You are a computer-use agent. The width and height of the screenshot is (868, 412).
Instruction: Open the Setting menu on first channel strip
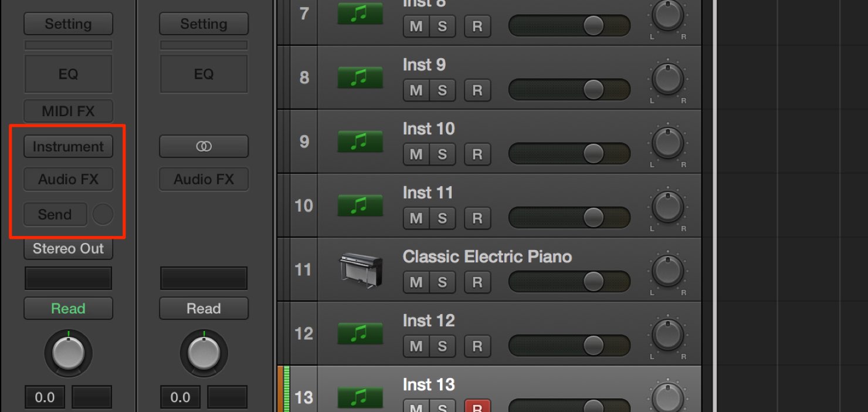point(68,24)
